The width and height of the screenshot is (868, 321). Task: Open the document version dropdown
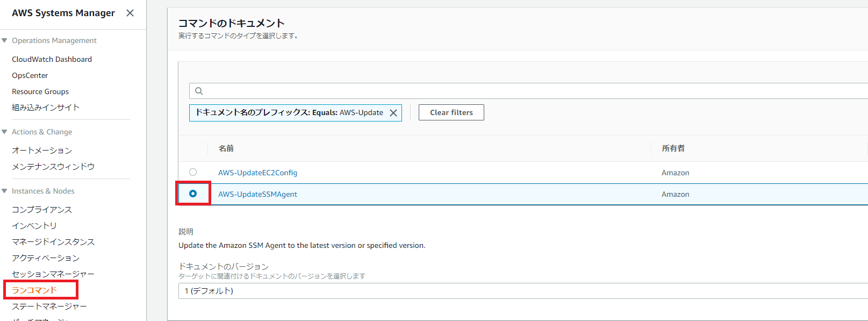coord(523,291)
